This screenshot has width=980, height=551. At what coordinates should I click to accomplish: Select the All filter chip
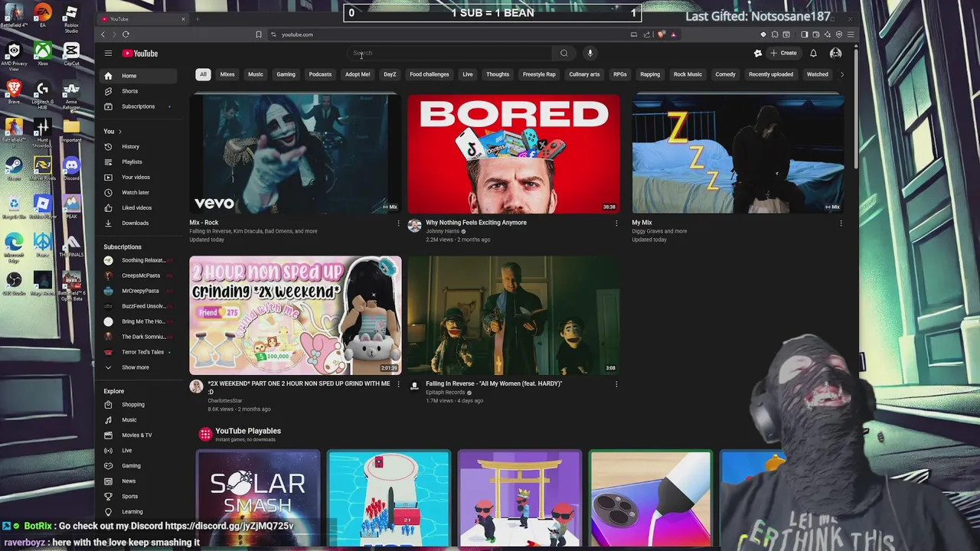tap(203, 74)
